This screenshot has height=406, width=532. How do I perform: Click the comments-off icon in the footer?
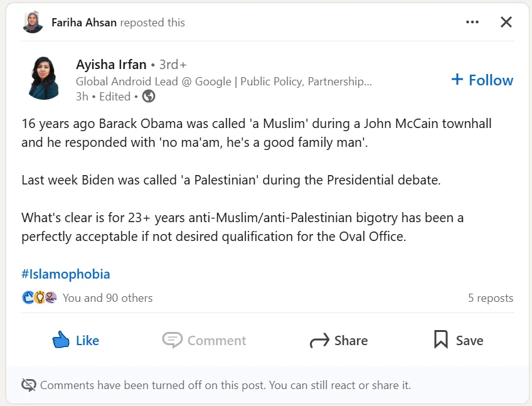click(28, 385)
